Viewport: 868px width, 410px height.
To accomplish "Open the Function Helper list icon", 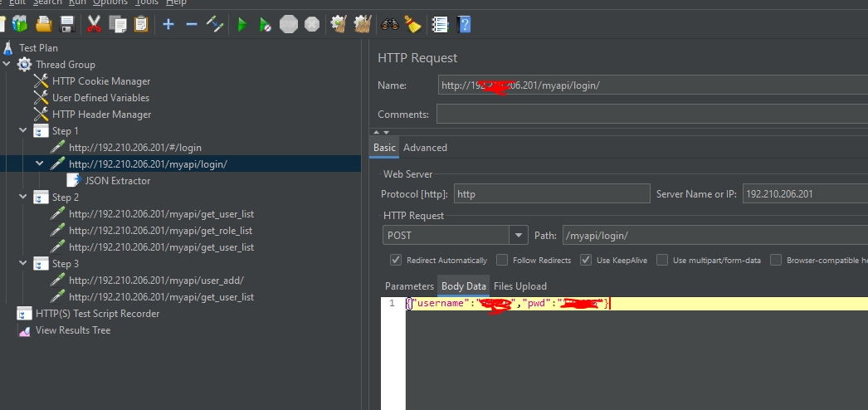I will [440, 24].
